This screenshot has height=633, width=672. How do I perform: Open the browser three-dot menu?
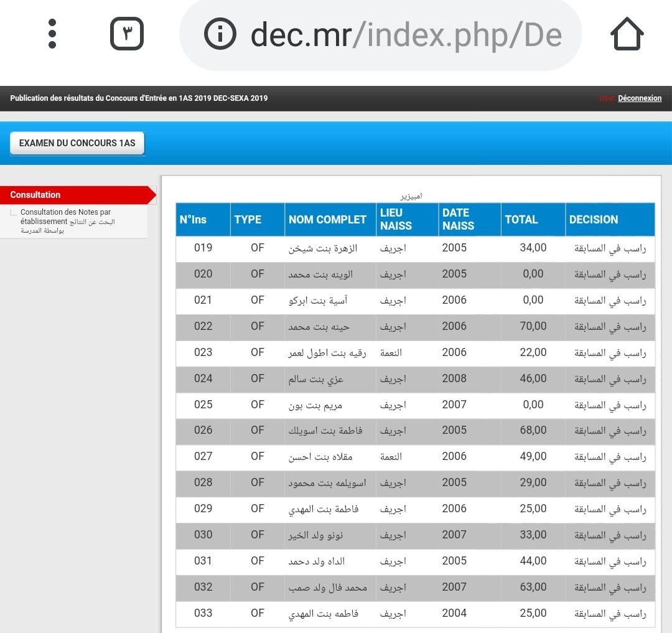(x=52, y=34)
